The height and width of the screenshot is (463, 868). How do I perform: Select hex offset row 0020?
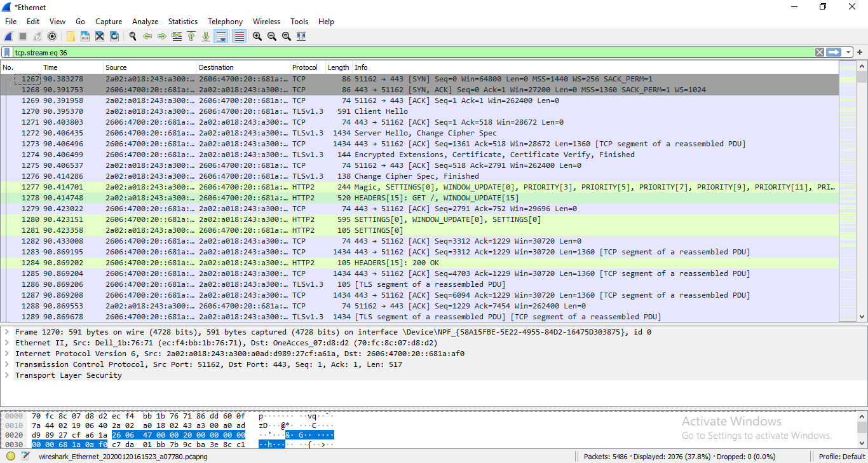[13, 435]
